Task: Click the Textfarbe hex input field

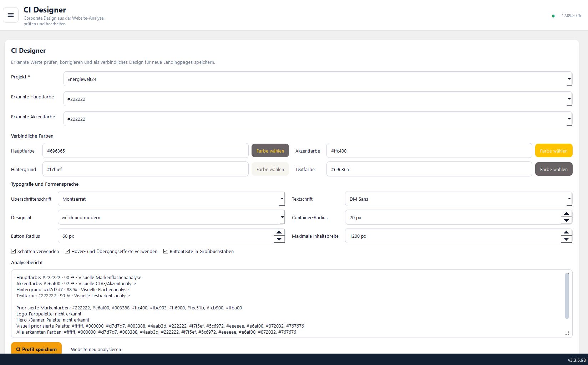Action: point(429,169)
